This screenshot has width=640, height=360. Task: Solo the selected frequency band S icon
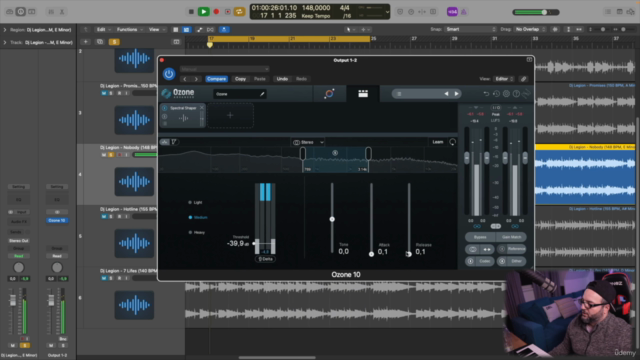(335, 153)
